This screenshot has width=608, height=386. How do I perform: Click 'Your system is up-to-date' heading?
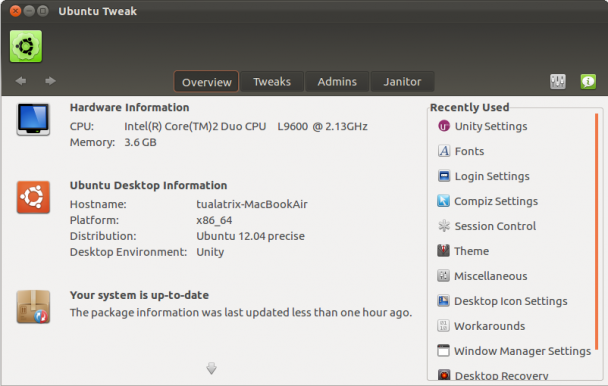[139, 295]
